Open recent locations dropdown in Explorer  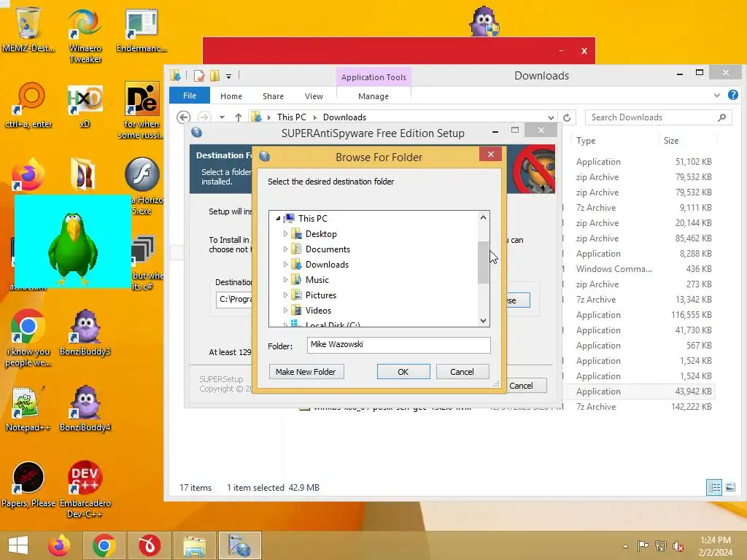222,117
